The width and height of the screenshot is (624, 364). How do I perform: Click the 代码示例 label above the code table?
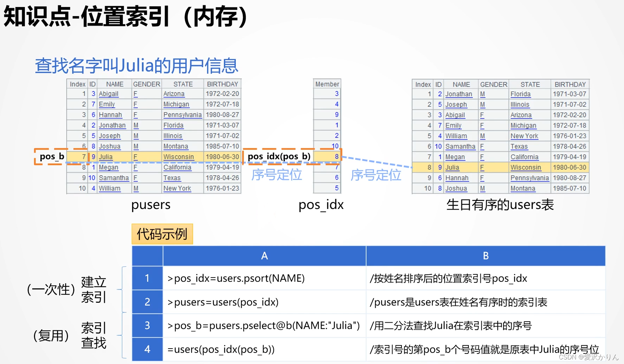pyautogui.click(x=162, y=234)
